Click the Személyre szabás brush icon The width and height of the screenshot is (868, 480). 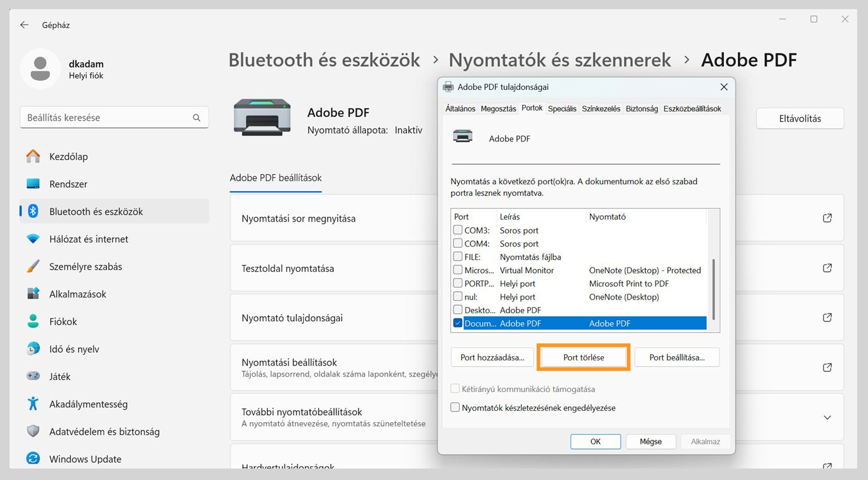(32, 266)
